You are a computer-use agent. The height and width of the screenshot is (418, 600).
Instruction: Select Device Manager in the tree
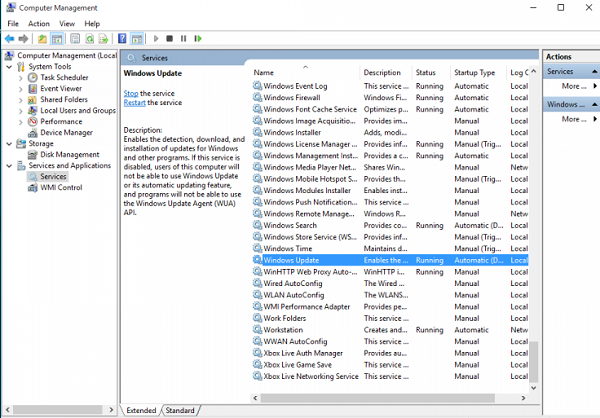(65, 132)
